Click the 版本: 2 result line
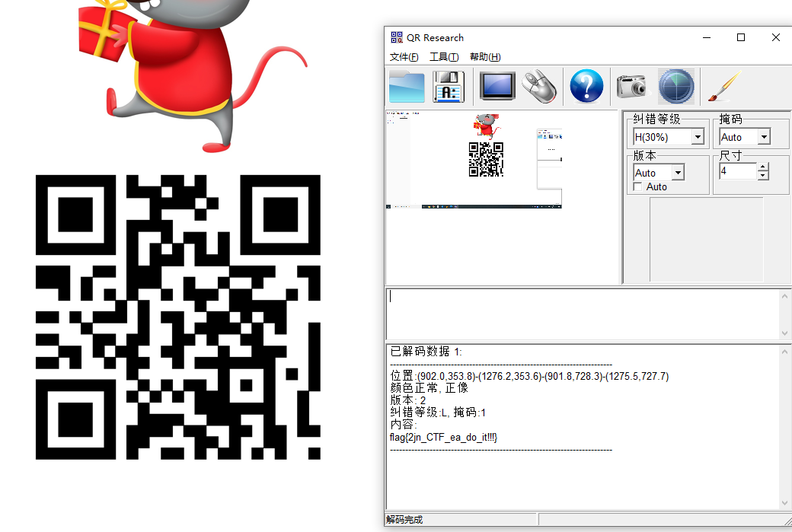The width and height of the screenshot is (792, 532). tap(408, 400)
